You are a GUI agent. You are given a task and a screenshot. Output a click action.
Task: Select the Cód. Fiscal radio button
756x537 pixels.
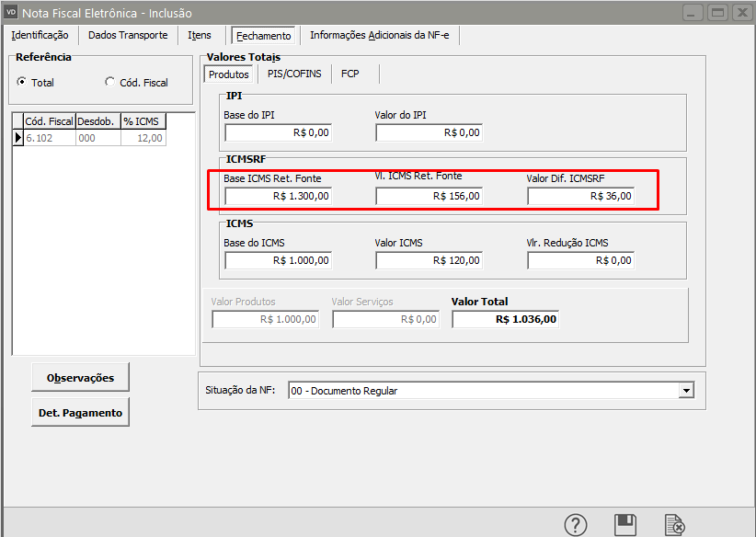[x=110, y=82]
